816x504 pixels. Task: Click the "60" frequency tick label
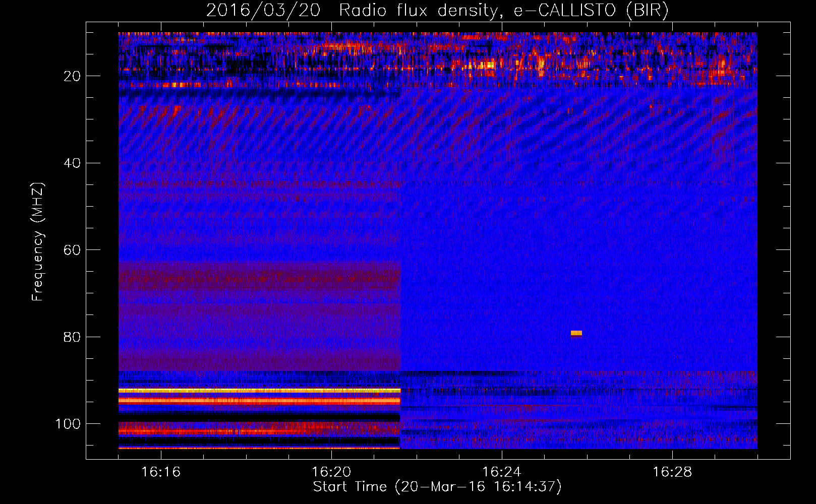(72, 250)
